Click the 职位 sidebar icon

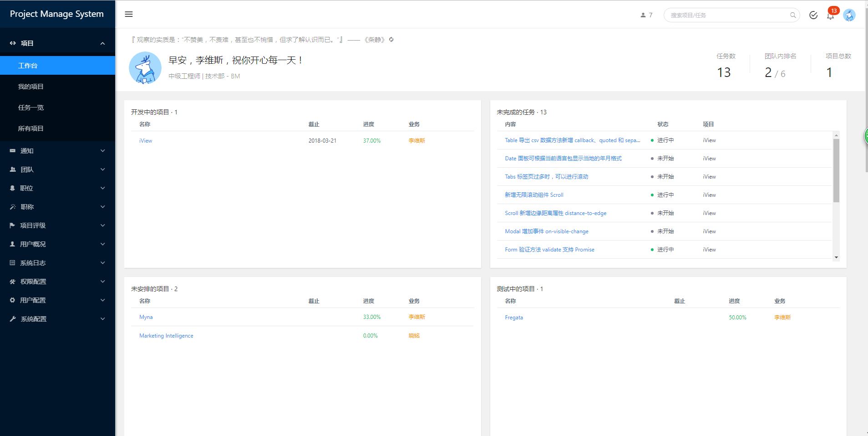click(13, 188)
